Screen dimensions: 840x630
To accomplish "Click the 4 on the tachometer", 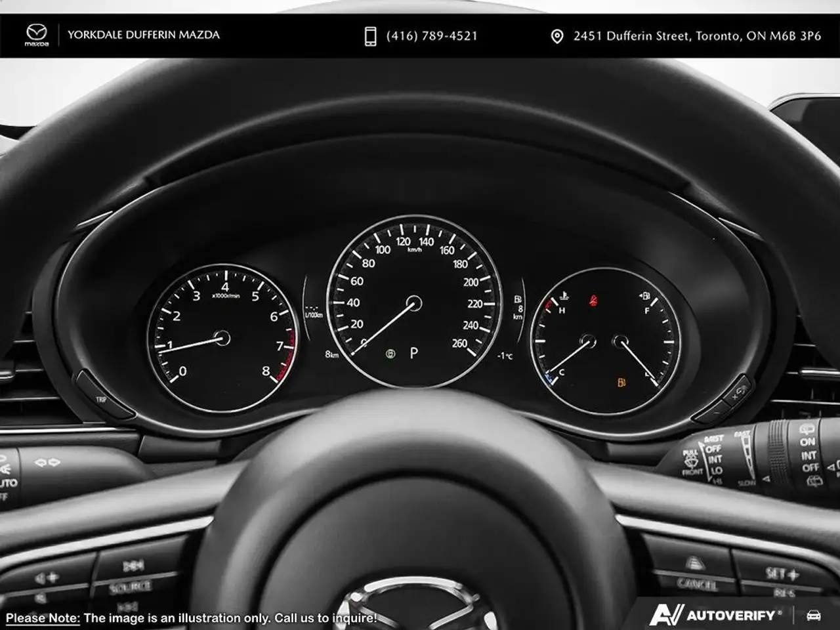I will pos(225,287).
